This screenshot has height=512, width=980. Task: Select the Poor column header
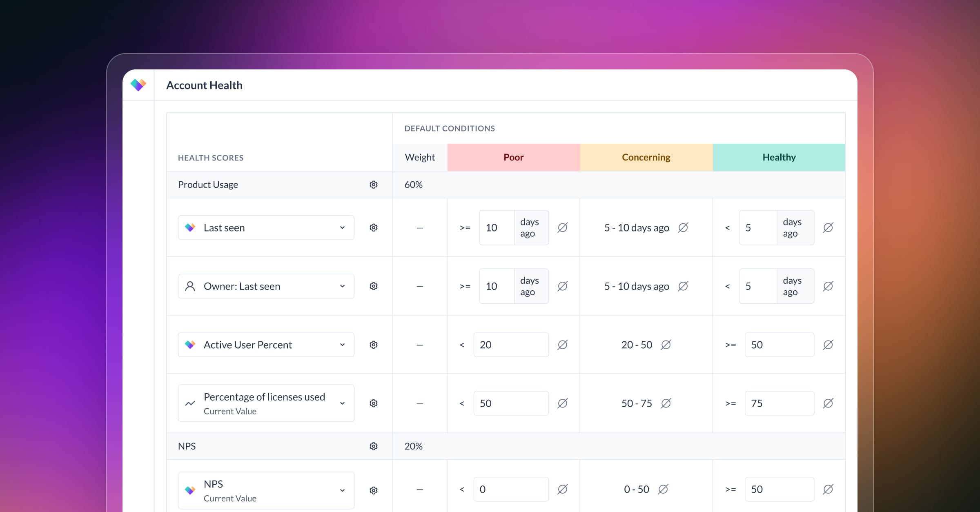[x=513, y=157]
